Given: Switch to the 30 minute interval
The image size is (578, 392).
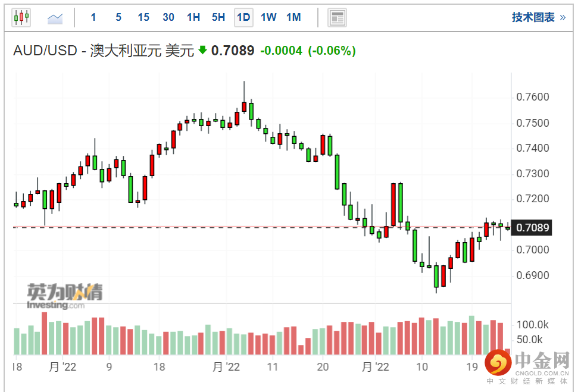Looking at the screenshot, I should tap(168, 17).
